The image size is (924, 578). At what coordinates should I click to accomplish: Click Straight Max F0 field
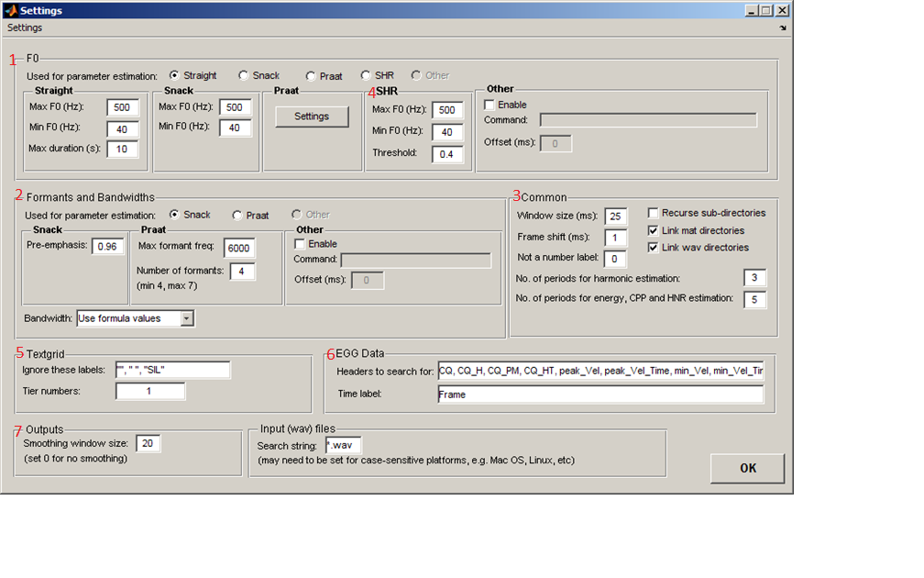click(x=123, y=107)
